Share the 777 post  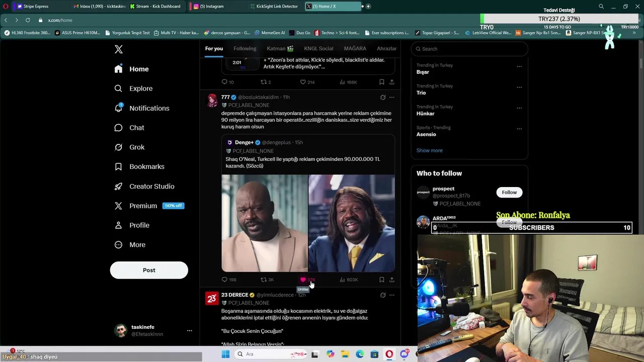pyautogui.click(x=392, y=280)
